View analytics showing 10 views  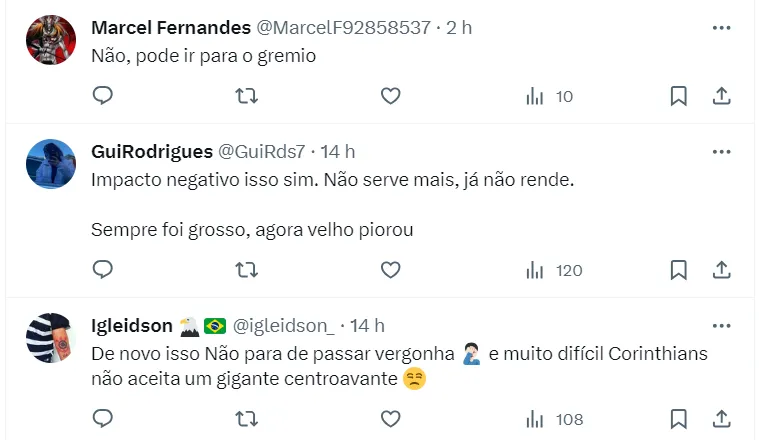[548, 96]
